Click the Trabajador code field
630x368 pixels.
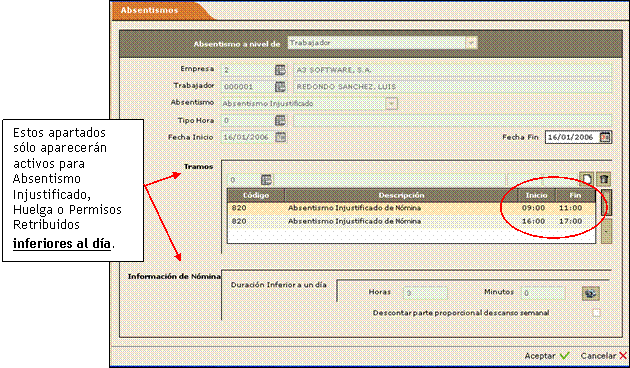pyautogui.click(x=248, y=86)
